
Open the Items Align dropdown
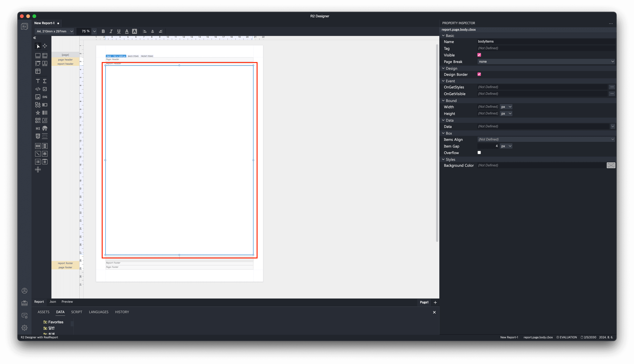pyautogui.click(x=546, y=139)
